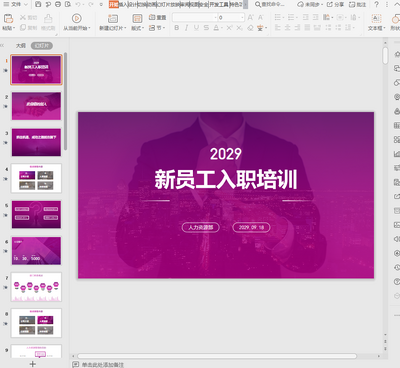
Task: Expand the Layout (版式) dropdown arrow
Action: [x=143, y=28]
